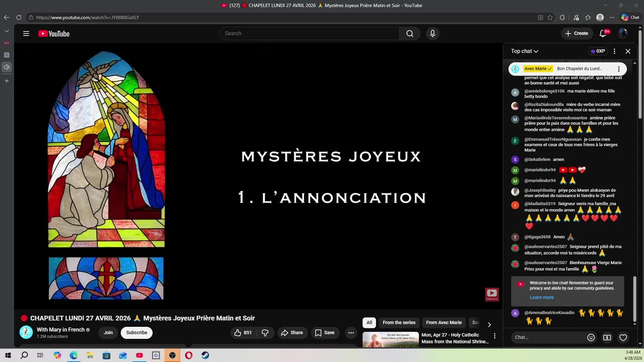Screen dimensions: 644x362
Task: Toggle the sidebar speaker icon
Action: tap(7, 67)
